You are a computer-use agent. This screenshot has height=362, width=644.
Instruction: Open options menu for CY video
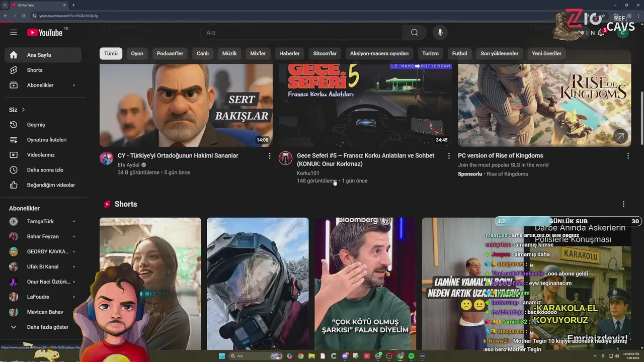pyautogui.click(x=270, y=156)
